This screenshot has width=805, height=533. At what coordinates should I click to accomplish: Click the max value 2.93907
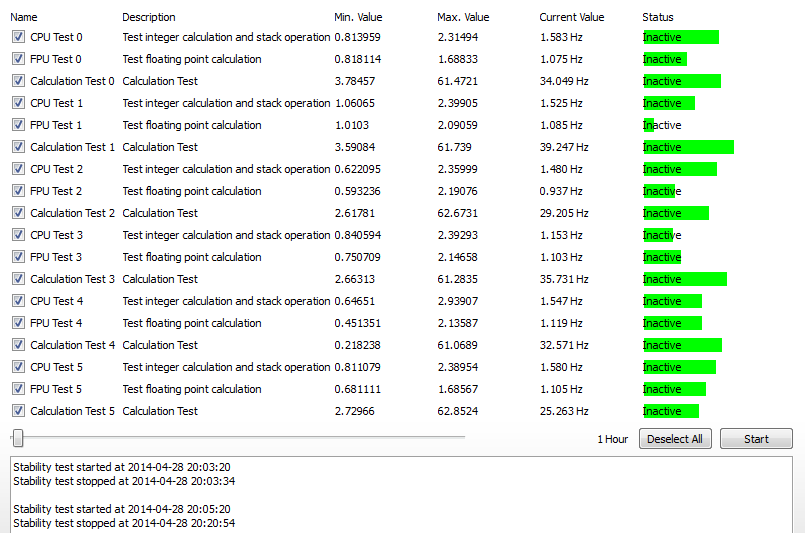click(x=457, y=301)
